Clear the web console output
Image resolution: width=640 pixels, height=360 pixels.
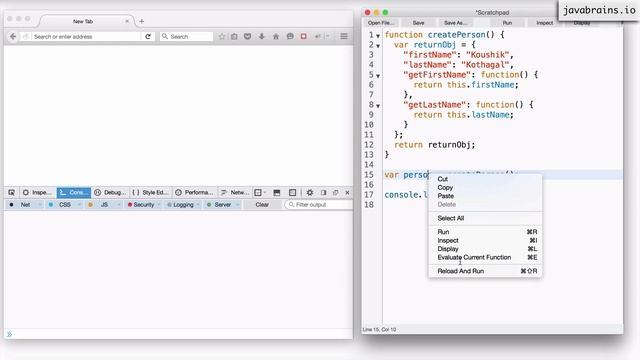262,204
